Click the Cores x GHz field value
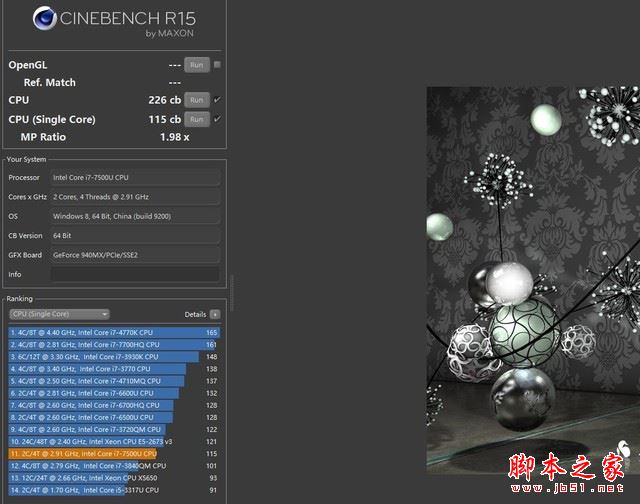 pos(135,197)
